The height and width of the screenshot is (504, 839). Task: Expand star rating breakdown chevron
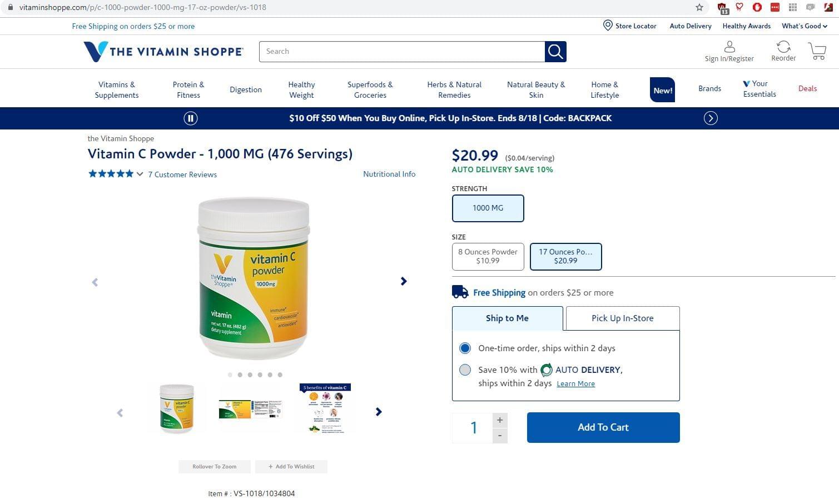[x=140, y=174]
